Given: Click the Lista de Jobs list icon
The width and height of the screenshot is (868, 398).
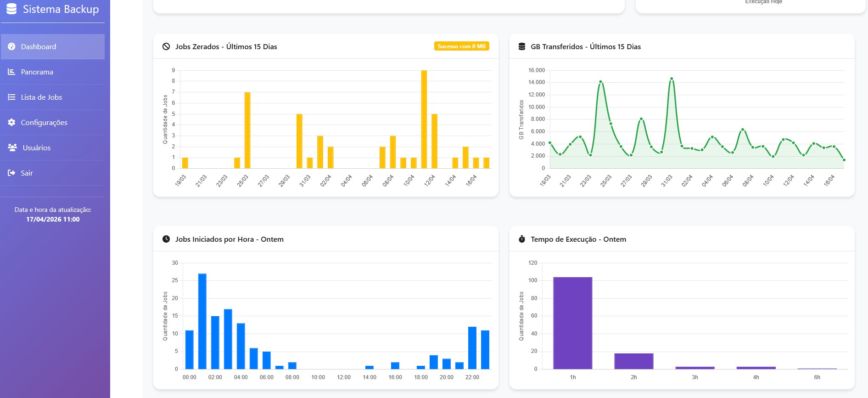Looking at the screenshot, I should point(11,97).
